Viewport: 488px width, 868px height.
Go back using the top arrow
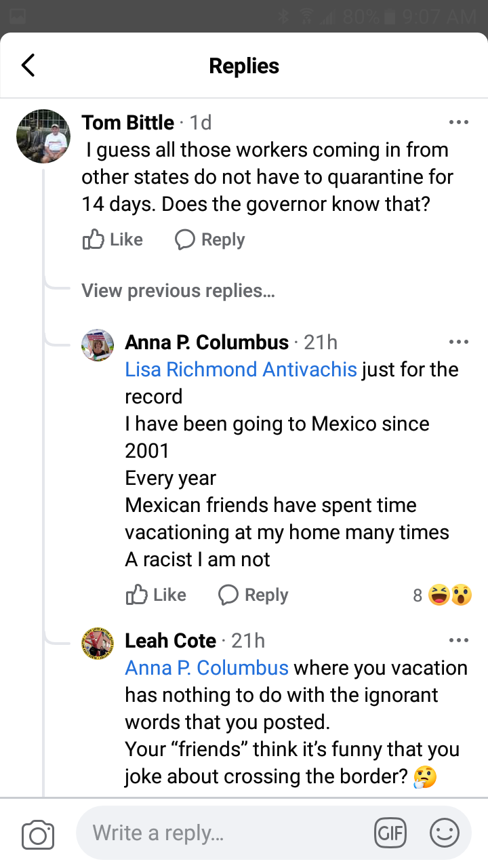(x=28, y=66)
